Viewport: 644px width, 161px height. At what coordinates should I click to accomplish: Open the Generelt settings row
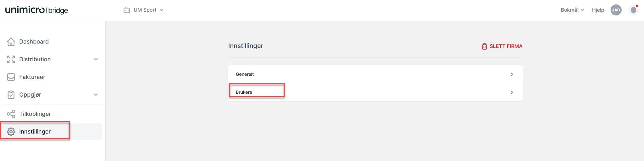click(x=375, y=74)
